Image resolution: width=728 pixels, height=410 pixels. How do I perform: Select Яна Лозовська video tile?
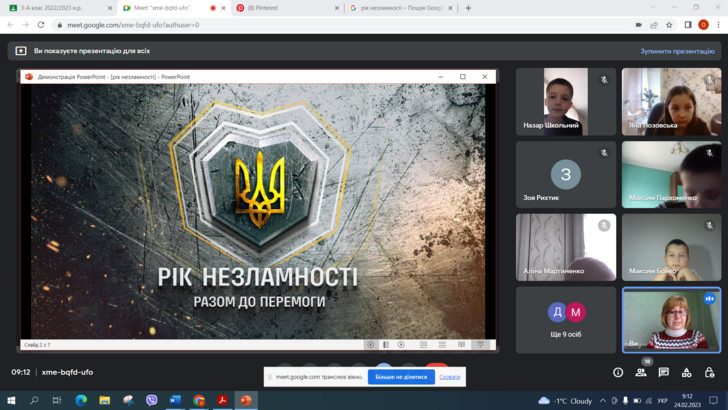[671, 102]
